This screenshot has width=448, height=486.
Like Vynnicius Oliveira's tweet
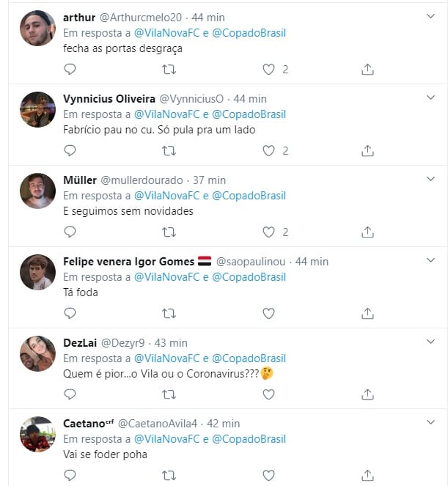click(x=269, y=151)
